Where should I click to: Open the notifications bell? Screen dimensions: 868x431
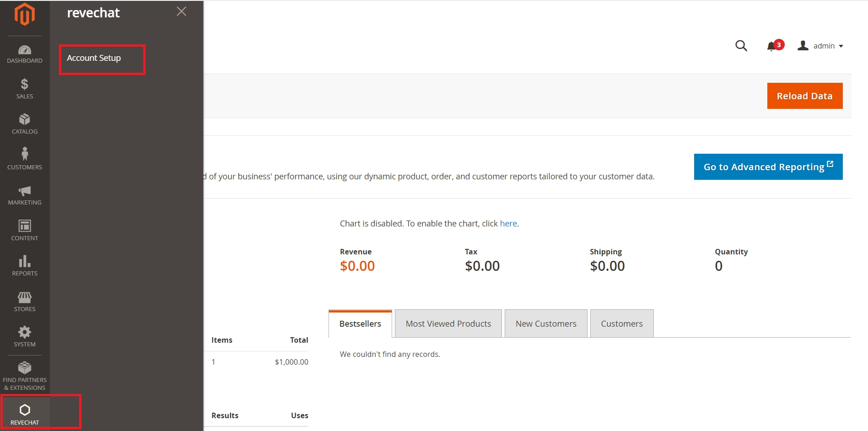coord(771,46)
